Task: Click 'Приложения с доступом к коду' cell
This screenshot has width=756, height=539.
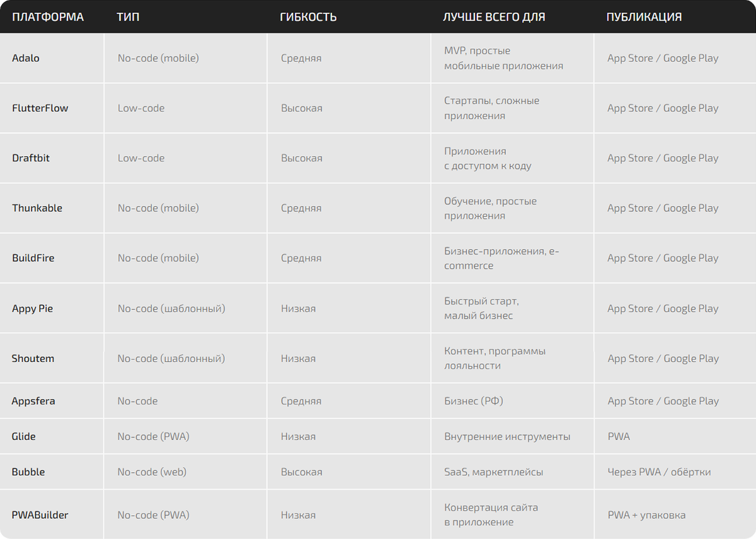Action: [488, 158]
